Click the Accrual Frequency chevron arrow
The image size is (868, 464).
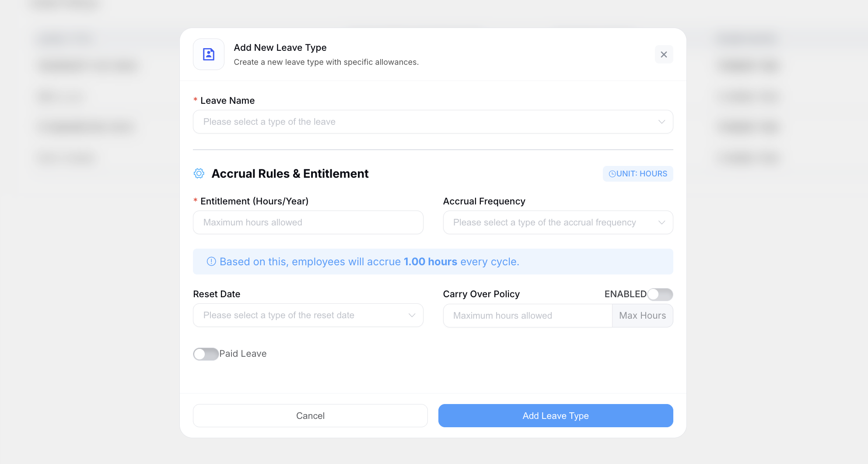tap(661, 222)
